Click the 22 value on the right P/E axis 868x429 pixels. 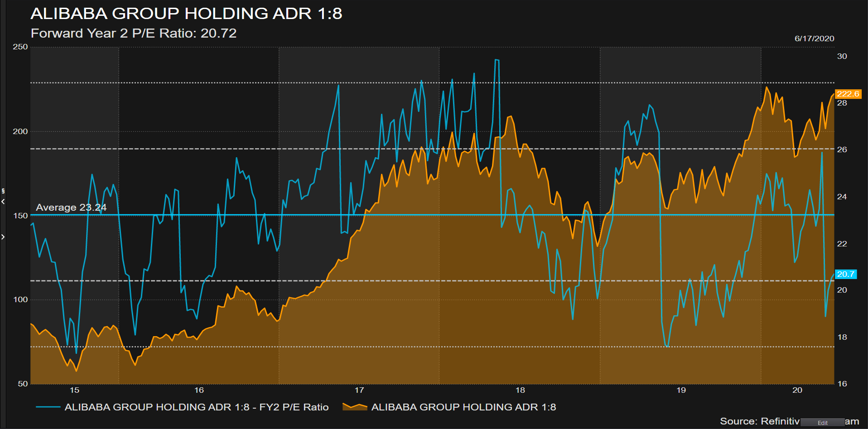[842, 244]
